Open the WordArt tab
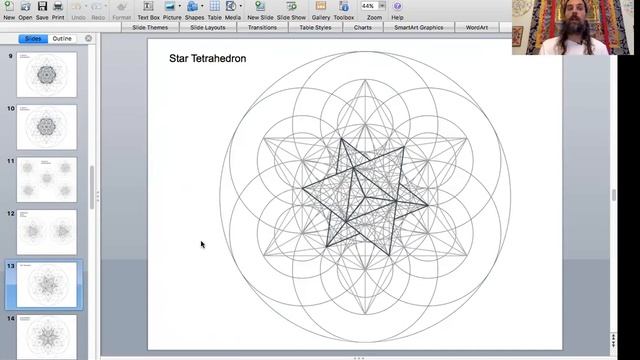Screen dimensions: 640x360 pos(477,27)
